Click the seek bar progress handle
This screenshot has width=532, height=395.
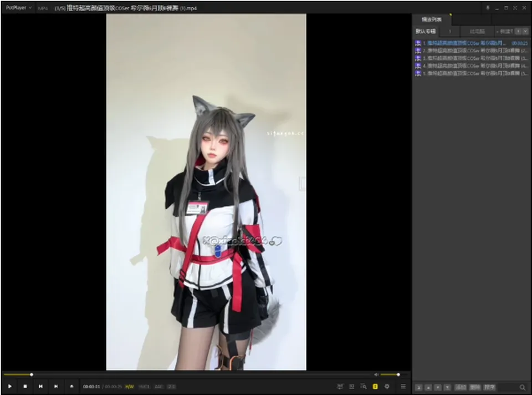pyautogui.click(x=31, y=374)
